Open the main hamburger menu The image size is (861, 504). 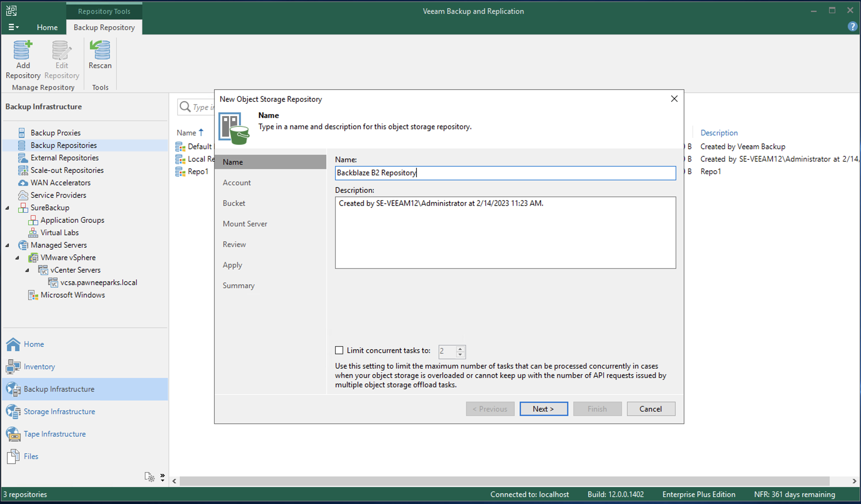pos(13,27)
